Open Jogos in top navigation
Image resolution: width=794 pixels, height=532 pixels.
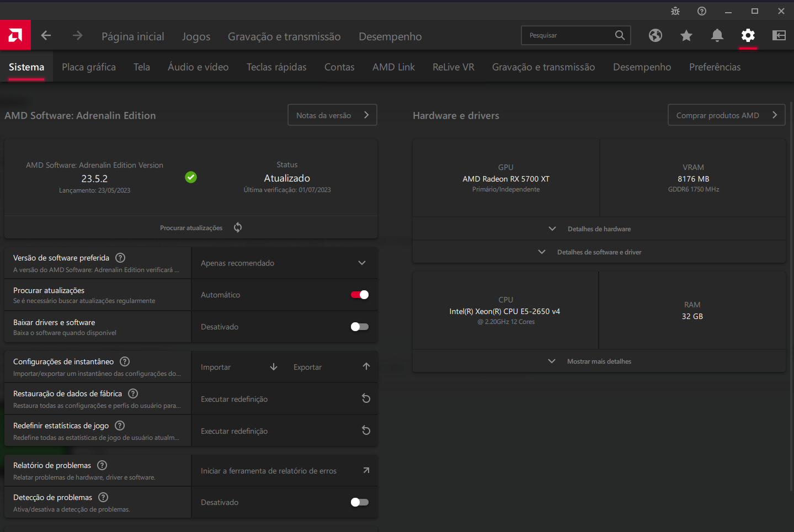[196, 36]
